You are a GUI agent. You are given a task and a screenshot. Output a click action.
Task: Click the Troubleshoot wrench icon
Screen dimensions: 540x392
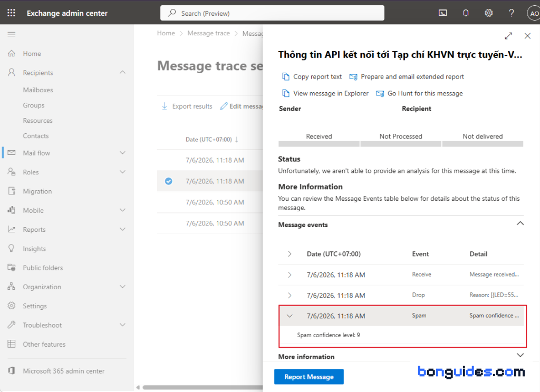pos(12,325)
